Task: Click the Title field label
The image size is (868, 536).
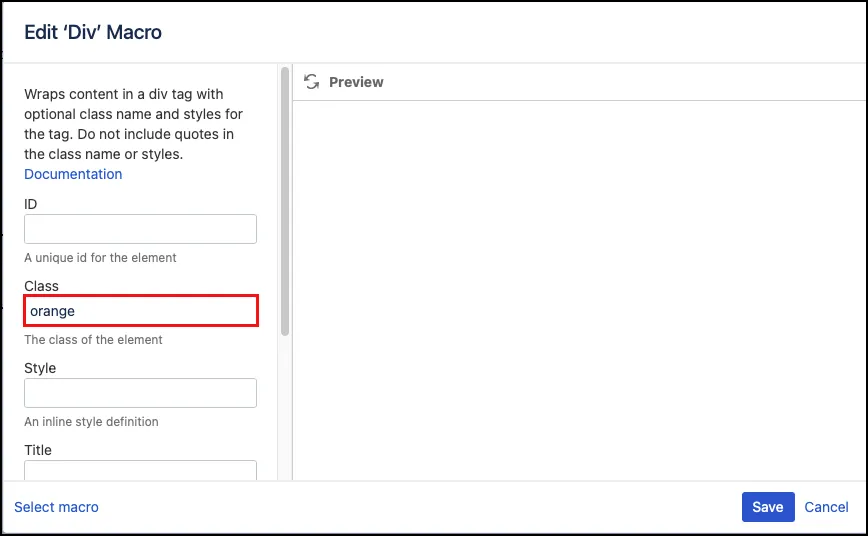Action: click(x=38, y=450)
